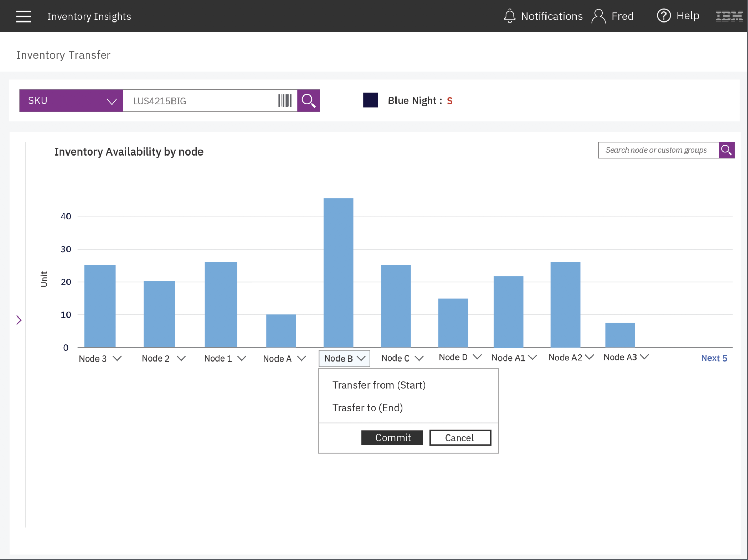
Task: Click the Notifications bell icon
Action: pos(509,16)
